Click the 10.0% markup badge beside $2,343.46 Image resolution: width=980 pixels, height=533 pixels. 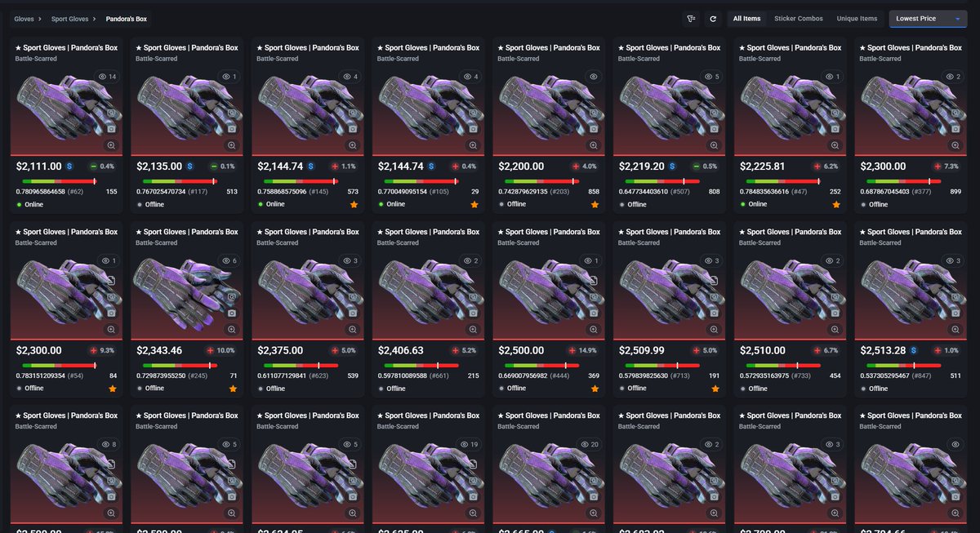(x=222, y=351)
